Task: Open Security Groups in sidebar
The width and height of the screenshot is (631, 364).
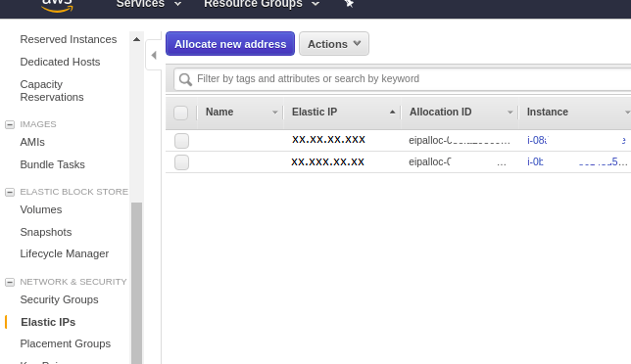Action: (x=59, y=299)
